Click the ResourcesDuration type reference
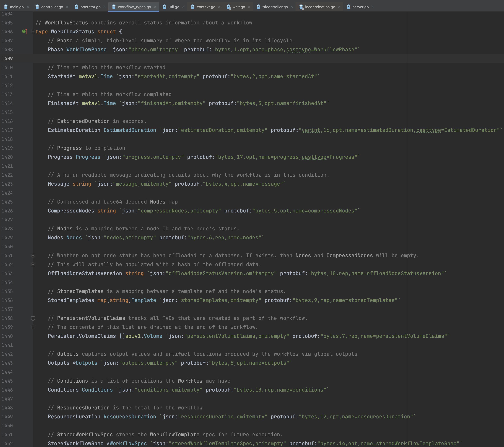Viewport: 504px width, 447px height. tap(130, 417)
